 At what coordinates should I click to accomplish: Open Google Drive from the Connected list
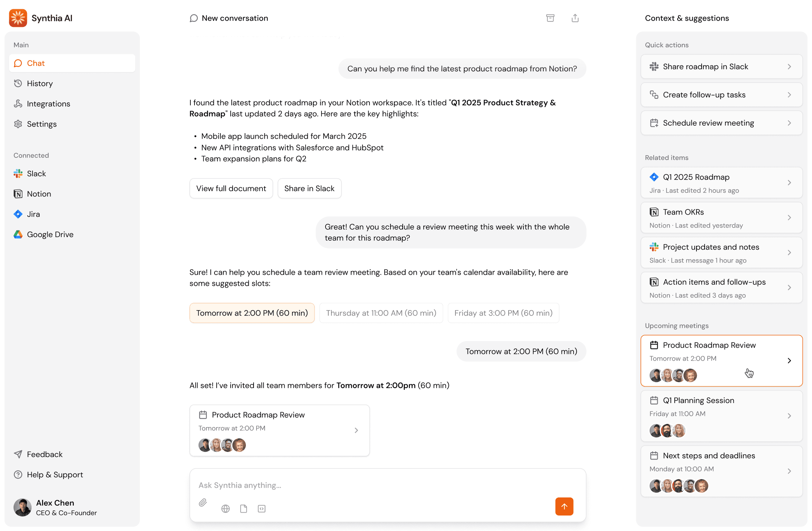pos(49,234)
